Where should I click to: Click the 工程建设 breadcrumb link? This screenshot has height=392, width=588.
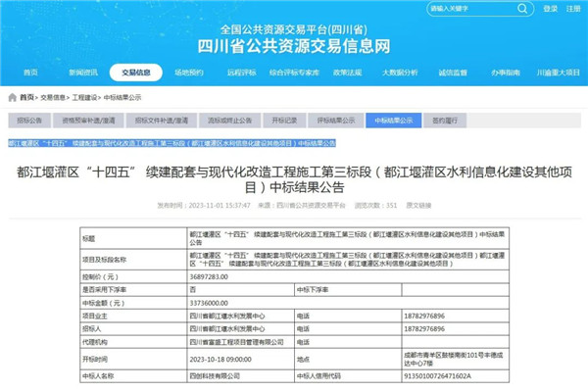pyautogui.click(x=86, y=97)
